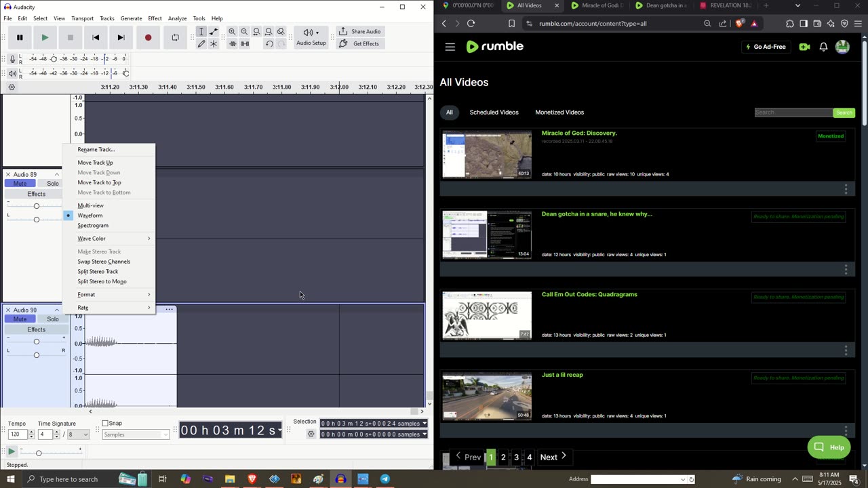Image resolution: width=868 pixels, height=488 pixels.
Task: Skip to end of the project
Action: point(121,37)
